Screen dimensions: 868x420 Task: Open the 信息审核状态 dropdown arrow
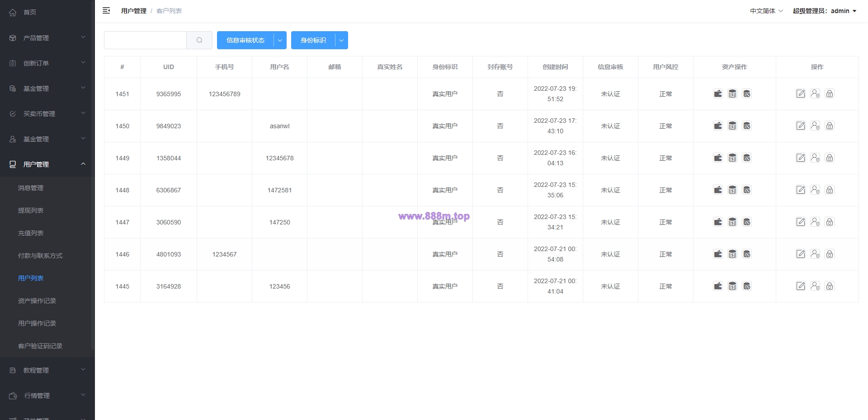point(280,40)
